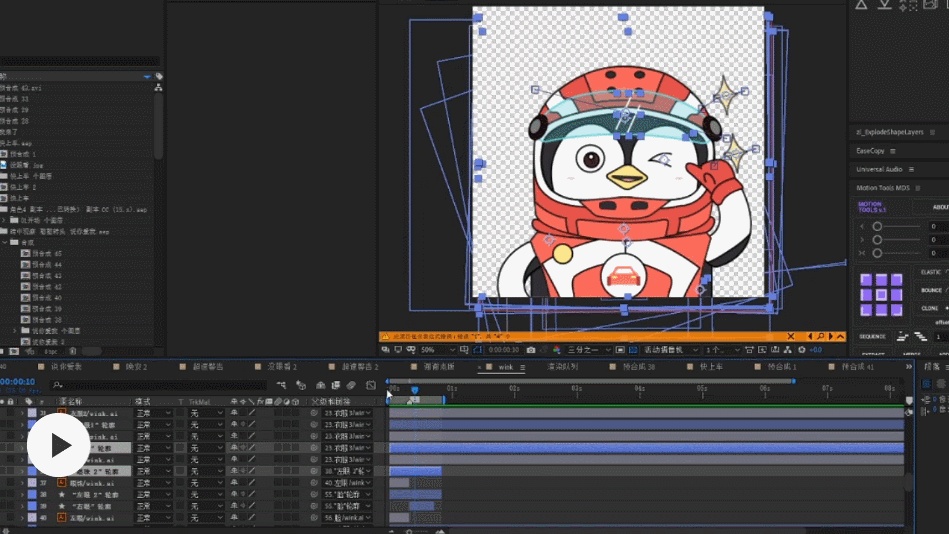Image resolution: width=949 pixels, height=534 pixels.
Task: Switch to the 晚安2 timeline tab
Action: pos(136,367)
